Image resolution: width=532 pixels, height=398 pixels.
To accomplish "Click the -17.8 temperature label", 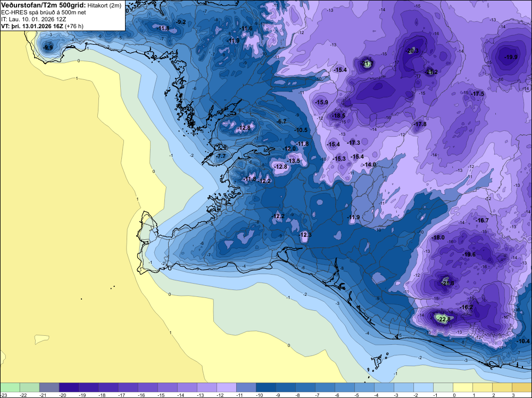I will pyautogui.click(x=420, y=124).
